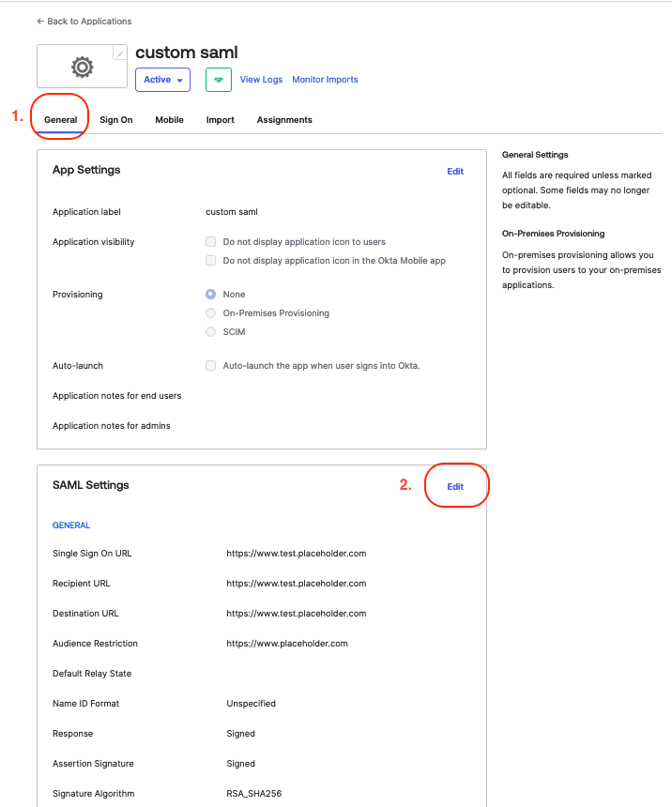Click the GENERAL heading in SAML Settings
This screenshot has width=672, height=807.
71,525
